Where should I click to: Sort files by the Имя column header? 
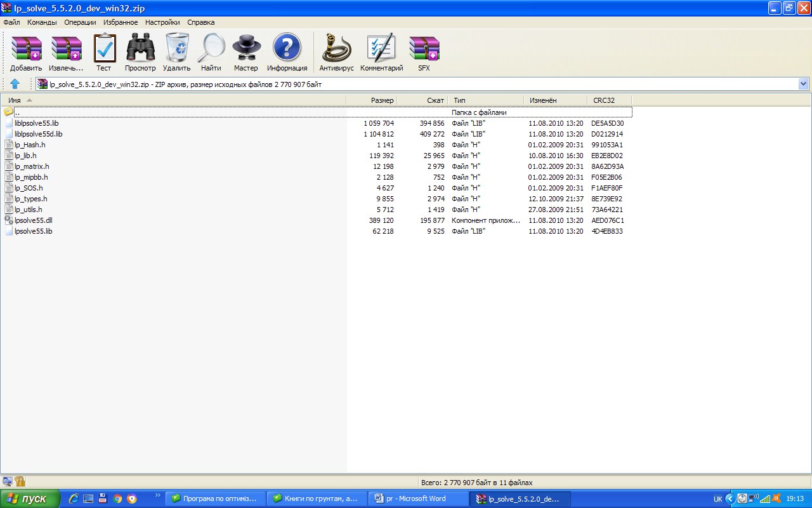click(173, 100)
